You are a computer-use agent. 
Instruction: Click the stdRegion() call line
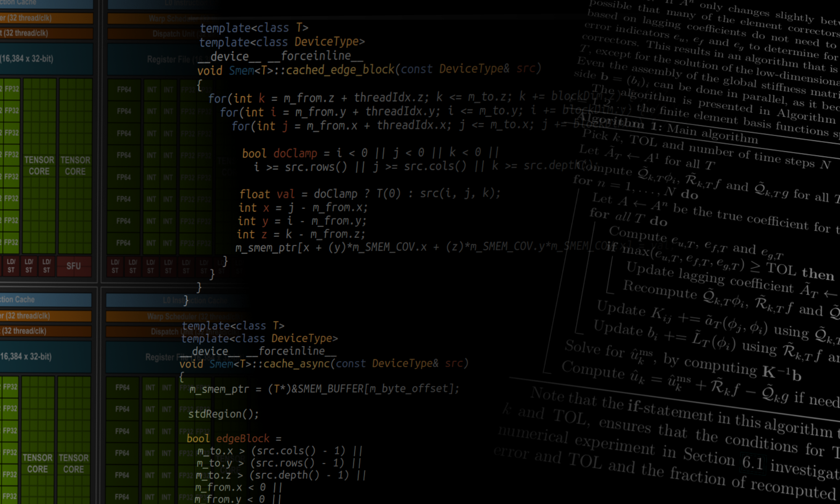223,414
